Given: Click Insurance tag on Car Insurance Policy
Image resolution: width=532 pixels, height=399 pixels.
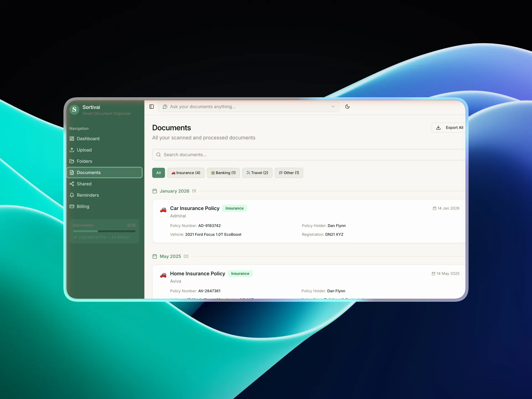Looking at the screenshot, I should click(x=234, y=208).
